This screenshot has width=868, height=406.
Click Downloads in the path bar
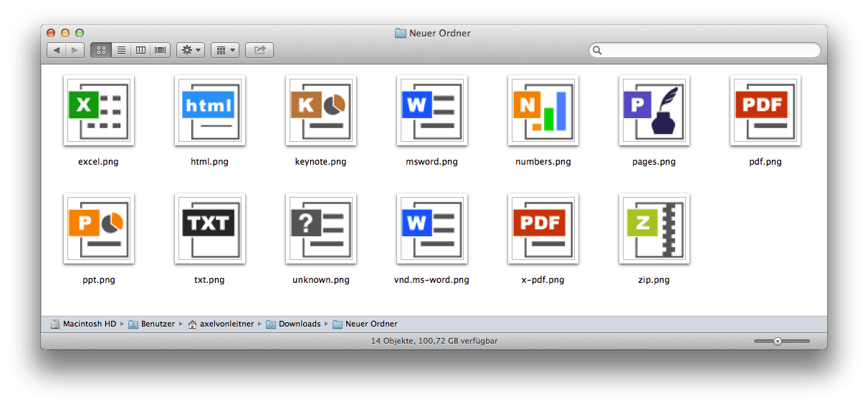pos(299,324)
